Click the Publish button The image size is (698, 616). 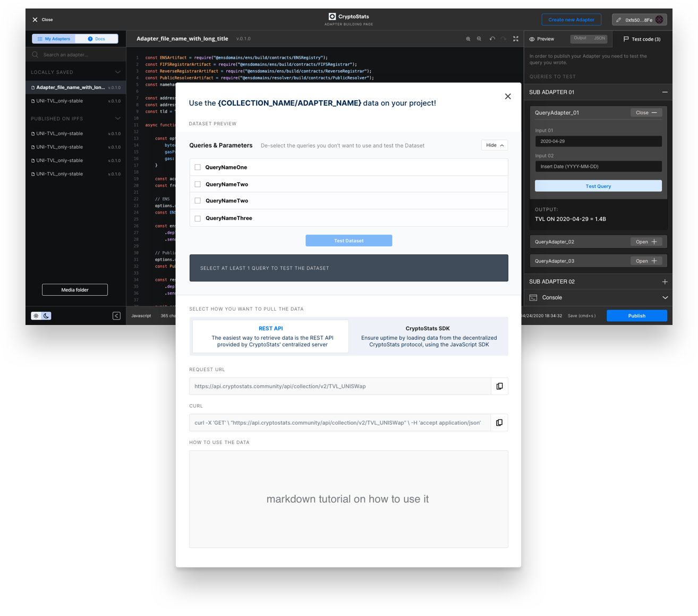tap(636, 315)
